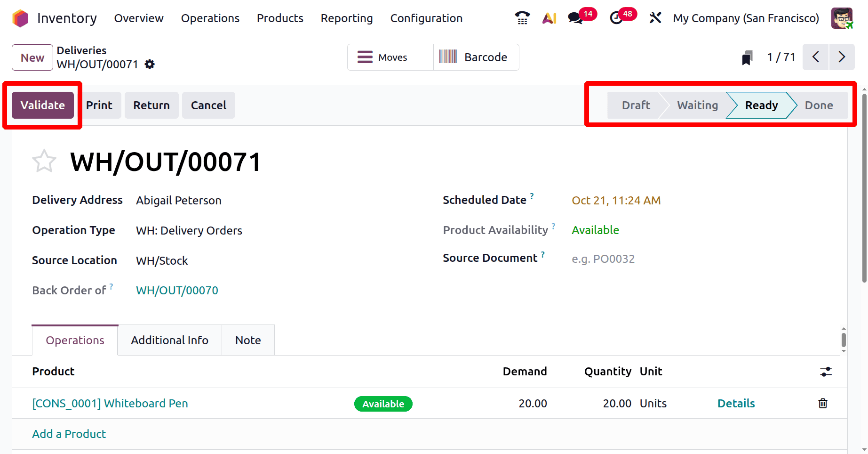The height and width of the screenshot is (454, 868).
Task: Open back order WH/OUT/00070 link
Action: click(x=177, y=291)
